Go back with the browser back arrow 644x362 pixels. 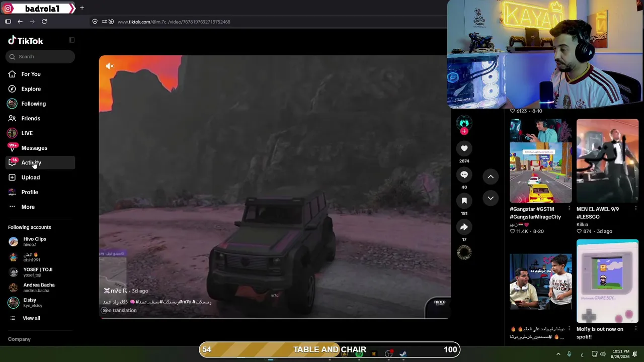[20, 22]
